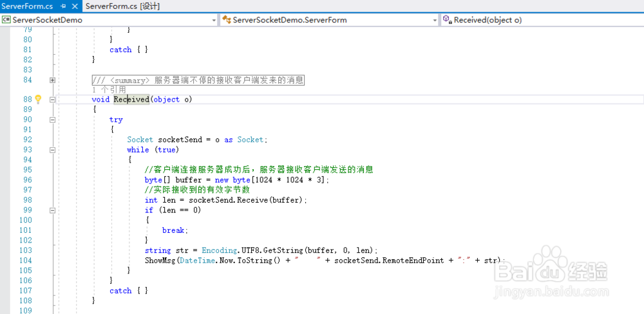
Task: Click the 'catch { }' on line 81
Action: coord(129,50)
